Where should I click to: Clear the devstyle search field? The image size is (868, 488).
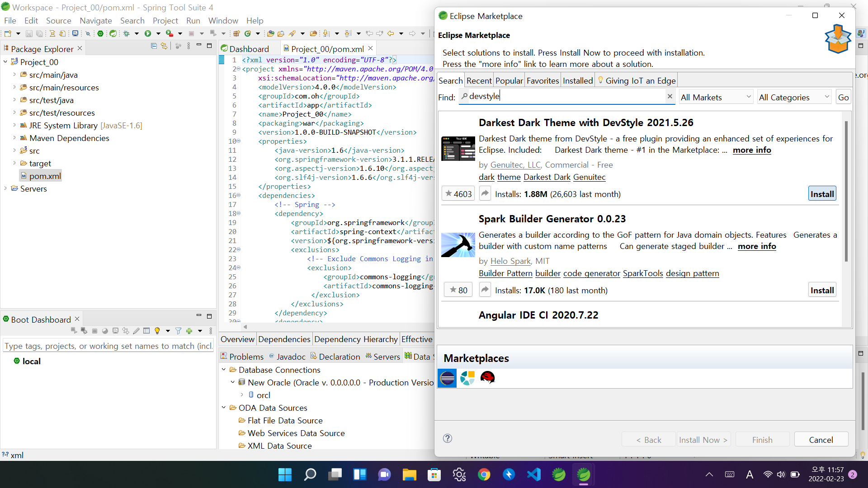[x=670, y=96]
